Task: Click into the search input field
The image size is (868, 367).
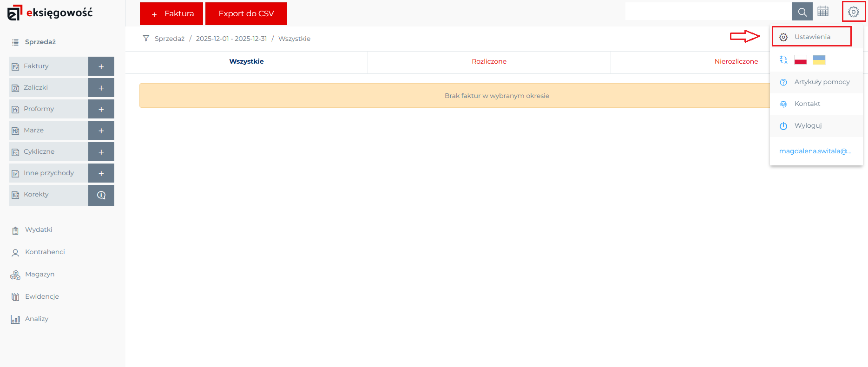Action: click(708, 12)
